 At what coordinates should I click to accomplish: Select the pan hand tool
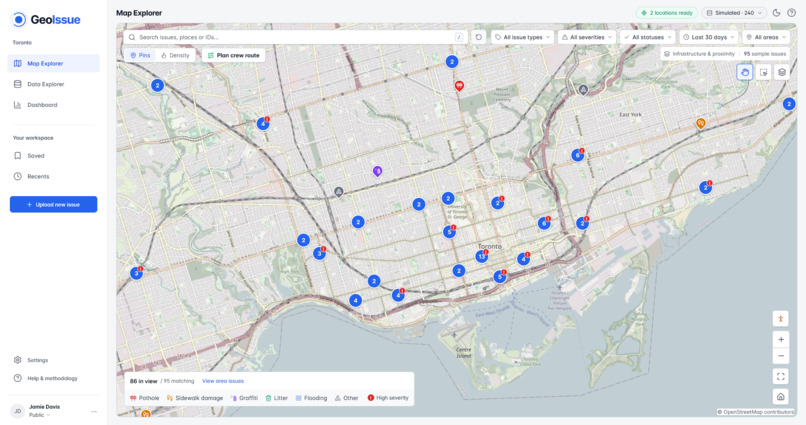click(x=745, y=72)
